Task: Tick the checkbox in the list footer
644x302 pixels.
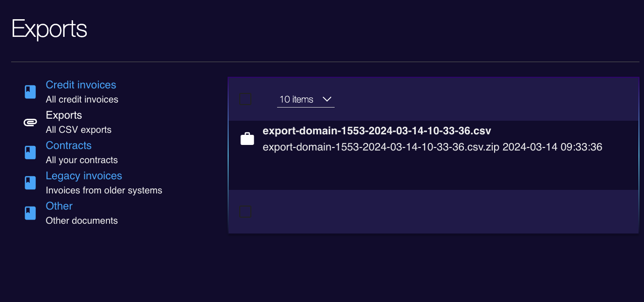Action: [245, 211]
